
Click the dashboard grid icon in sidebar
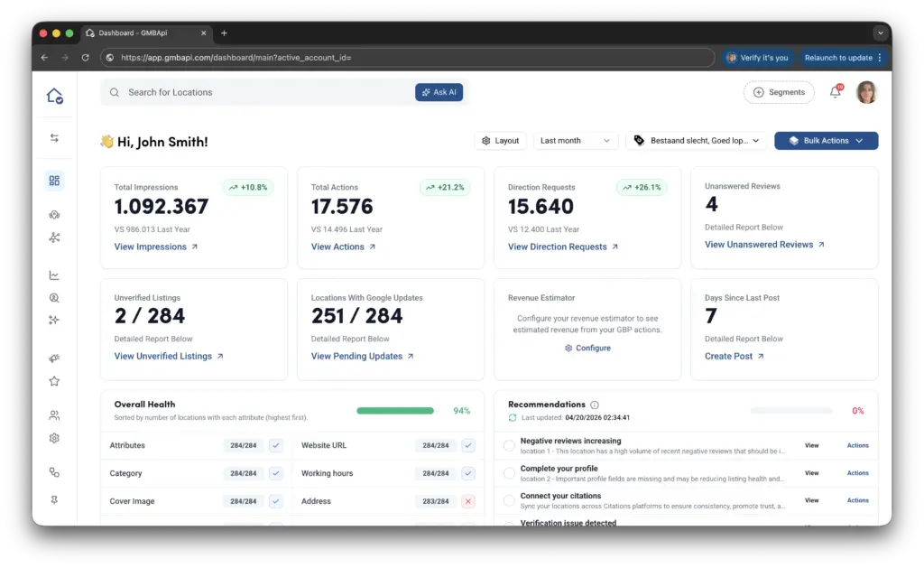click(x=54, y=181)
